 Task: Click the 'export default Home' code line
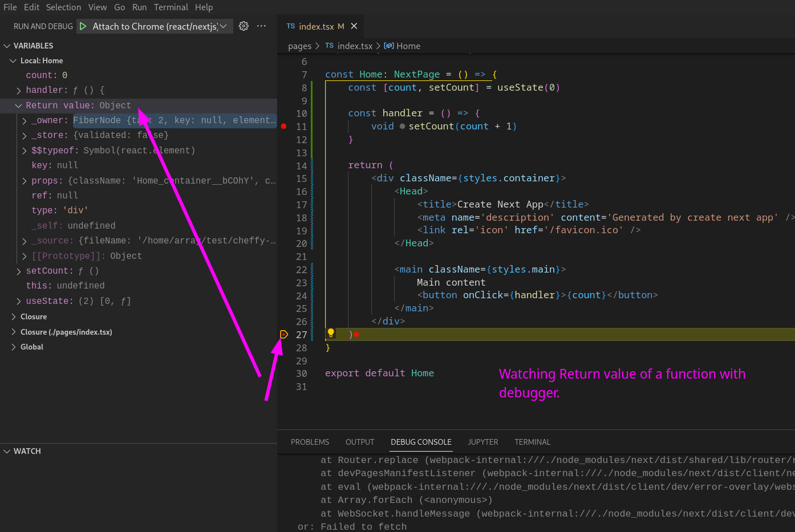[379, 373]
